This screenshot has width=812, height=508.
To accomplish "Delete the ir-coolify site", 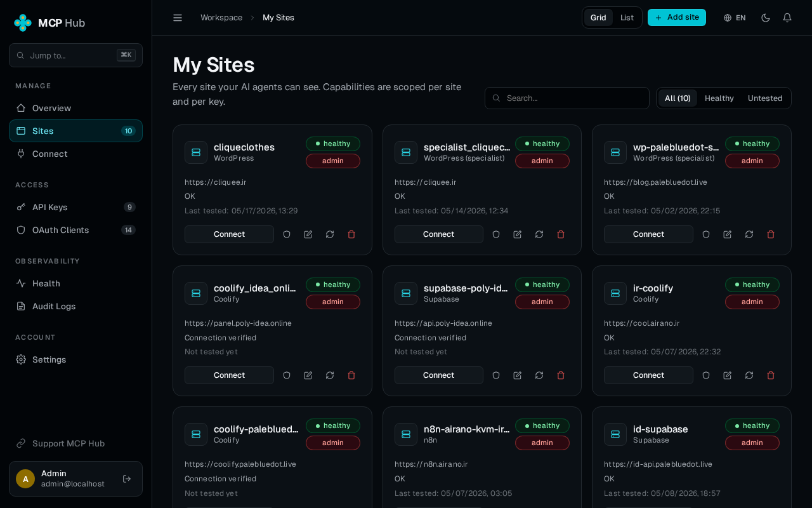I will coord(771,375).
